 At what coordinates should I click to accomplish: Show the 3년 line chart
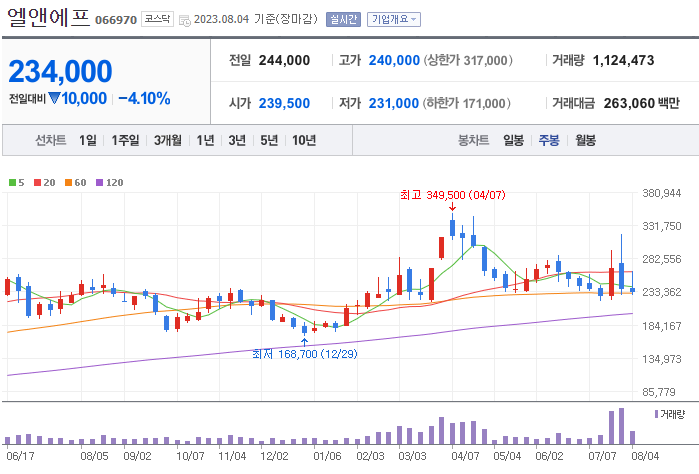pyautogui.click(x=237, y=140)
